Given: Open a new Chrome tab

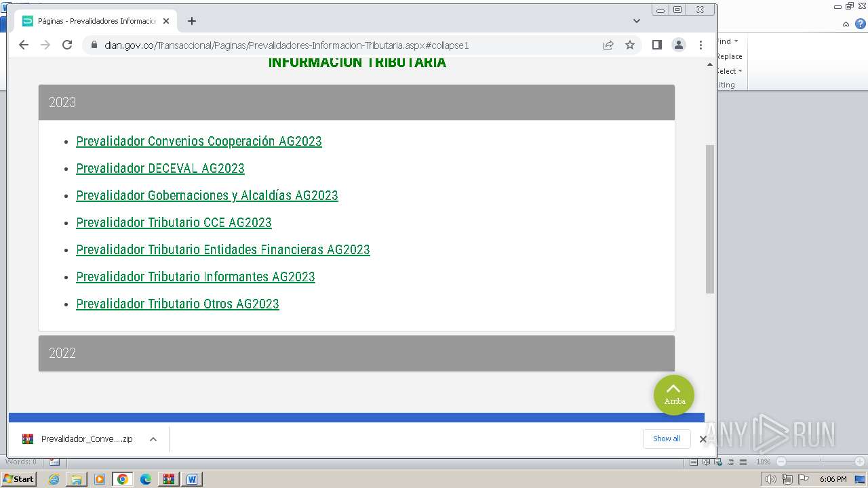Looking at the screenshot, I should pyautogui.click(x=192, y=21).
